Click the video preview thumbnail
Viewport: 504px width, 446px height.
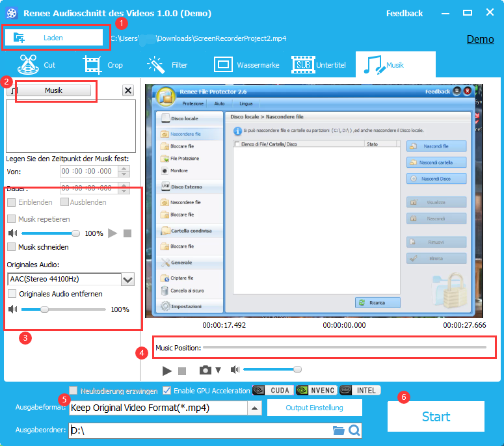point(314,201)
